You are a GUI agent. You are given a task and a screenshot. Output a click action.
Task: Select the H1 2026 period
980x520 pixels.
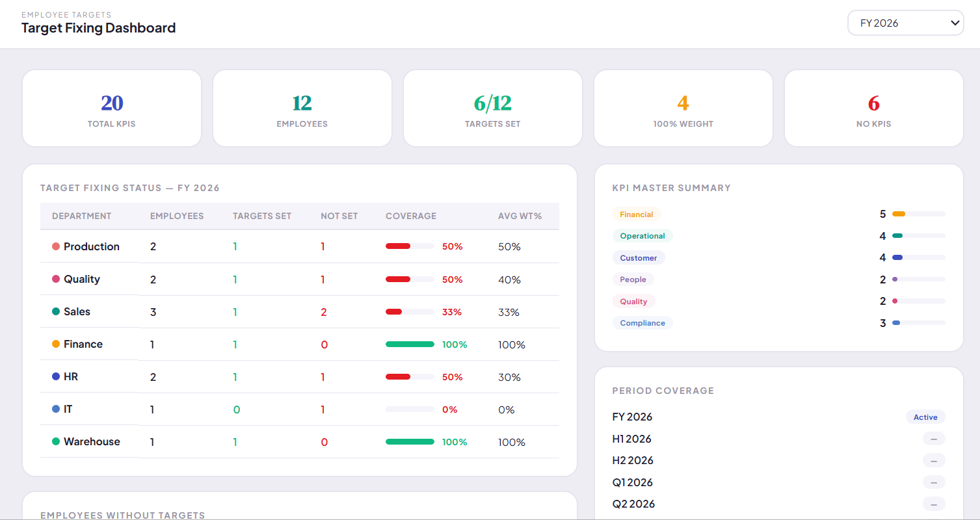point(632,439)
